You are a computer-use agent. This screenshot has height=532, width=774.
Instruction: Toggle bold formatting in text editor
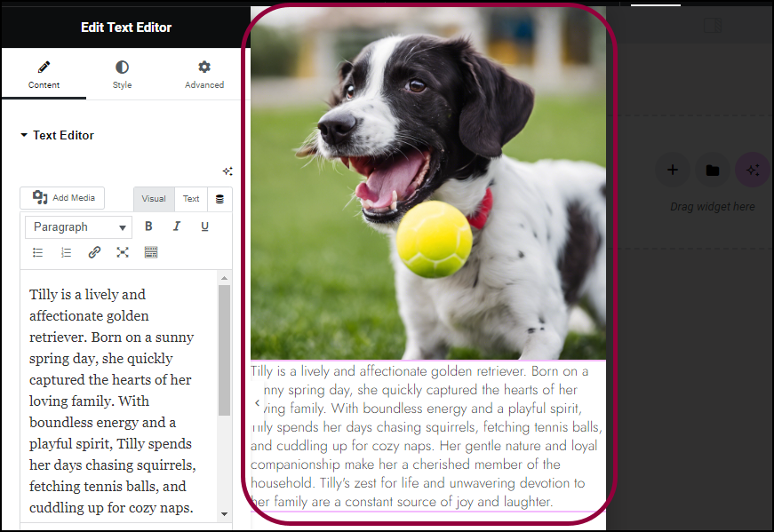(148, 226)
